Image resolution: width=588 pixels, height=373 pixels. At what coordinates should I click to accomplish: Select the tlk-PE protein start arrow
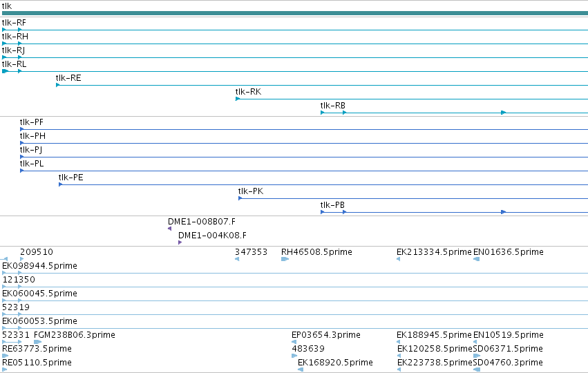[x=60, y=185]
